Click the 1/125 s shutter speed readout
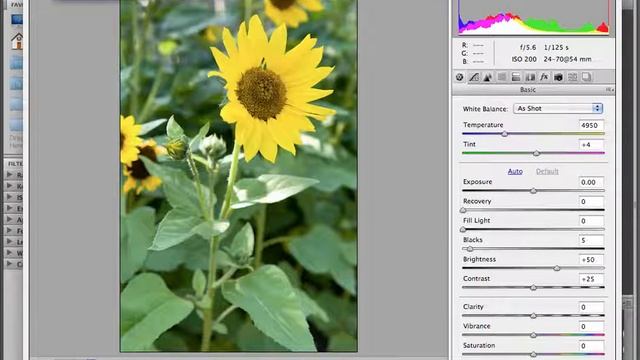 (x=556, y=48)
